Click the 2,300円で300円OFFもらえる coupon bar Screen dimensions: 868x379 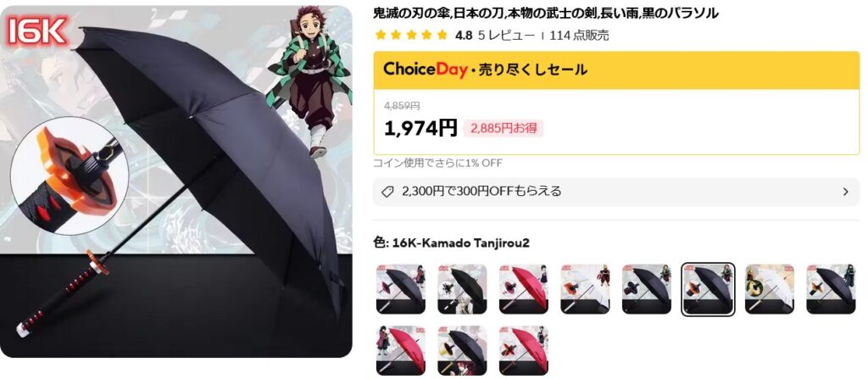[x=616, y=192]
